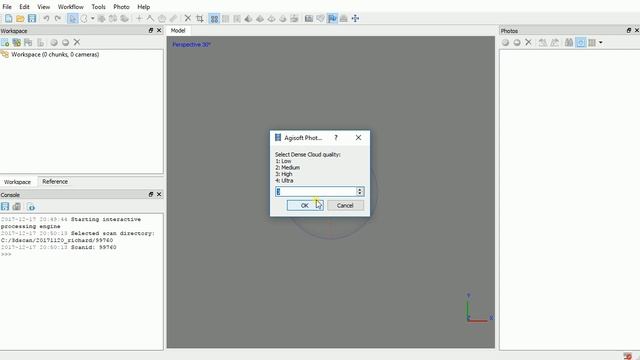Open the View menu

point(44,7)
